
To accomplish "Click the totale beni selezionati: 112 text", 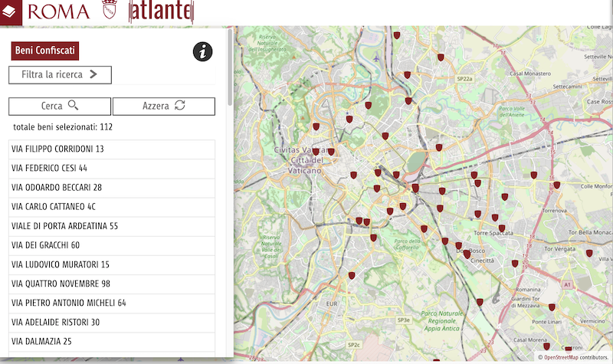I will point(63,127).
